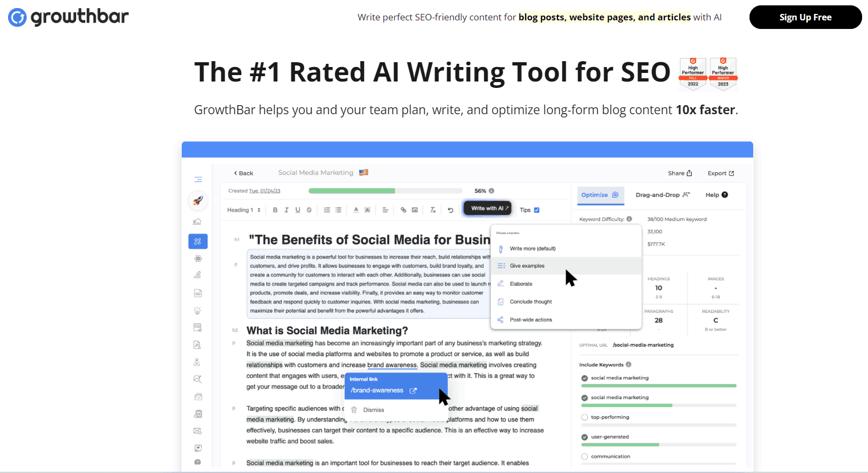
Task: Open the text highlight color picker
Action: 367,210
